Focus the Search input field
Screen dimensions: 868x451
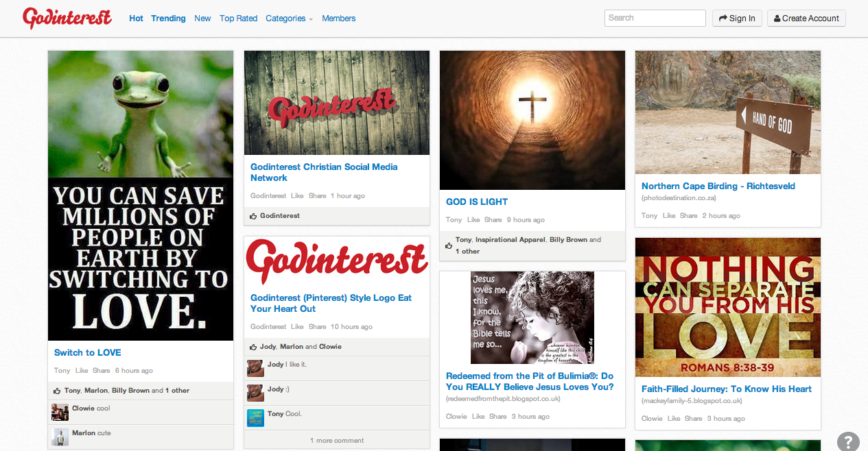click(655, 18)
